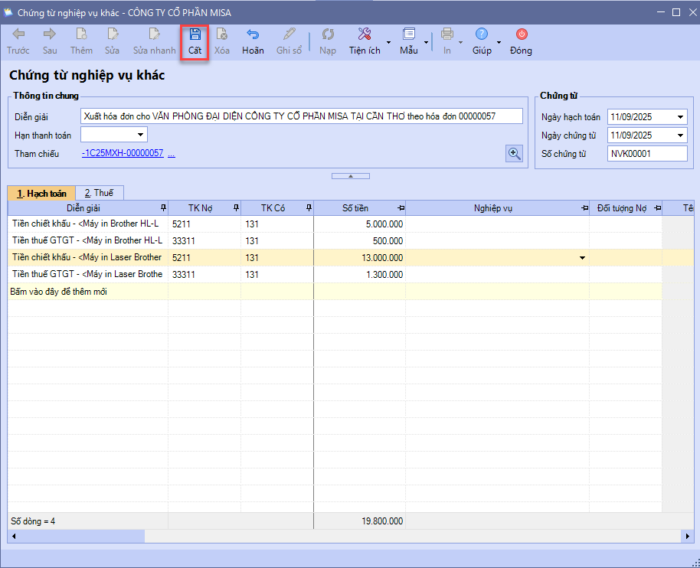The height and width of the screenshot is (568, 700).
Task: Click the Mẫu template icon
Action: click(x=409, y=35)
